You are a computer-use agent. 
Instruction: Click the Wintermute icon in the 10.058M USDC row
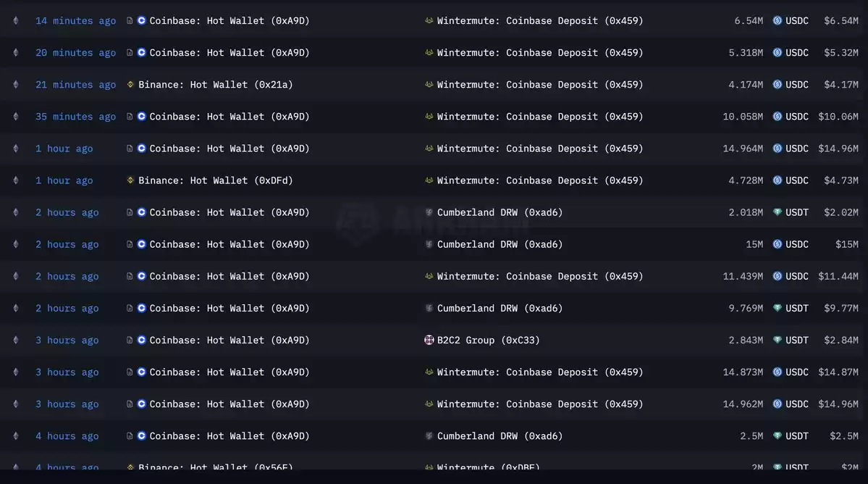[429, 117]
